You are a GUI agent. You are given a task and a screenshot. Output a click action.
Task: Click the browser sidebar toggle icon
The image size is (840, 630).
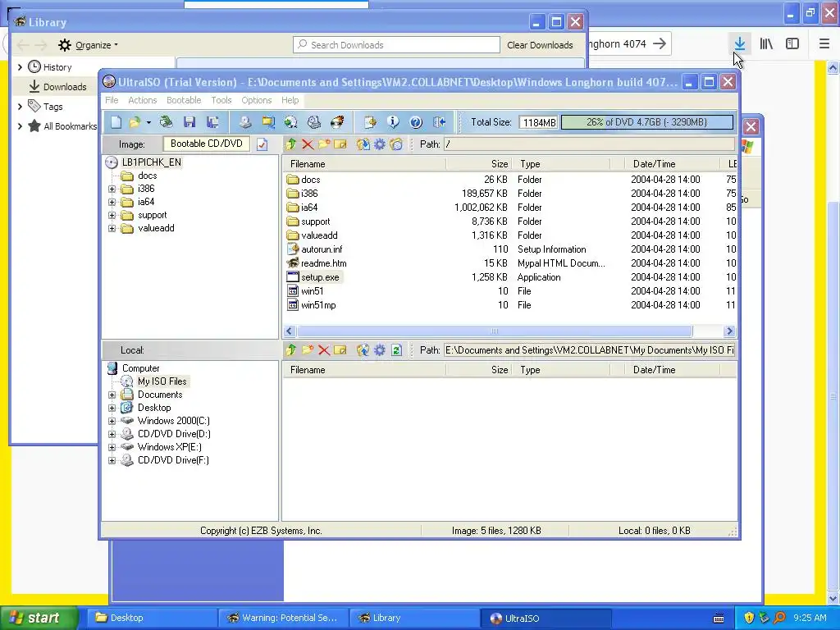coord(792,44)
